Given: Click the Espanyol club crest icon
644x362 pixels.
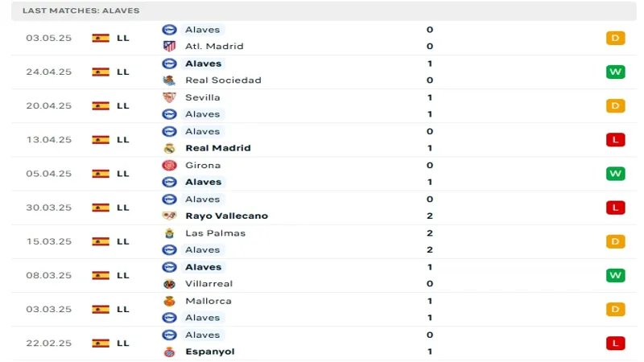Looking at the screenshot, I should pos(169,352).
